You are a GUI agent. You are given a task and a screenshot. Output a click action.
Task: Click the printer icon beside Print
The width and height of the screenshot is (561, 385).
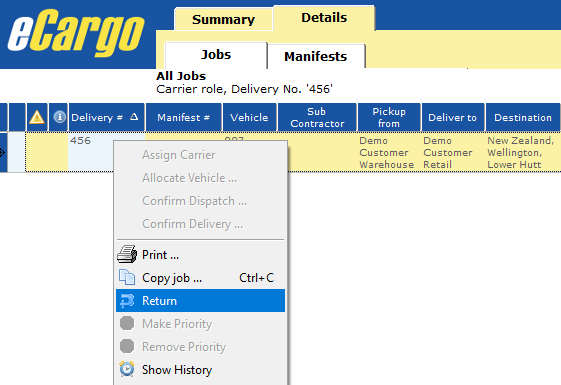pyautogui.click(x=127, y=254)
